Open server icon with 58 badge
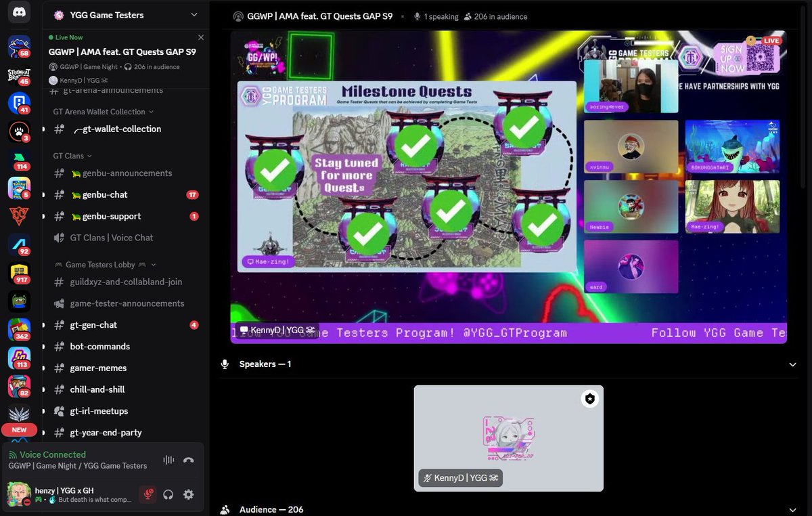The image size is (812, 516). point(19,46)
